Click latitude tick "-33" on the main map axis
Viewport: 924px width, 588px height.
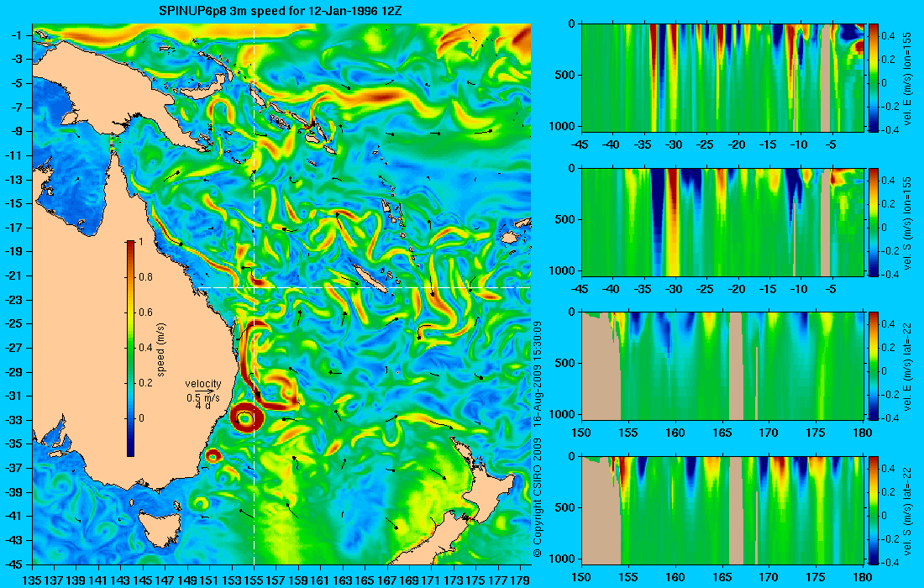pos(13,420)
